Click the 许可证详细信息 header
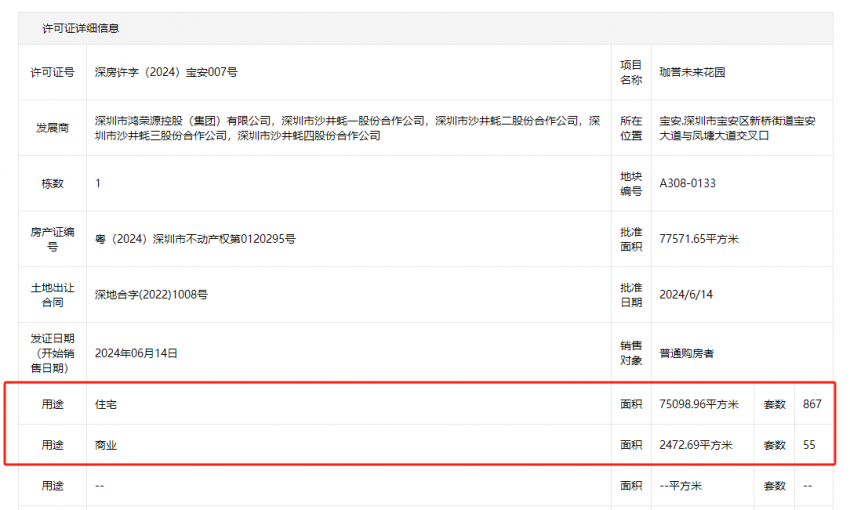 tap(81, 28)
